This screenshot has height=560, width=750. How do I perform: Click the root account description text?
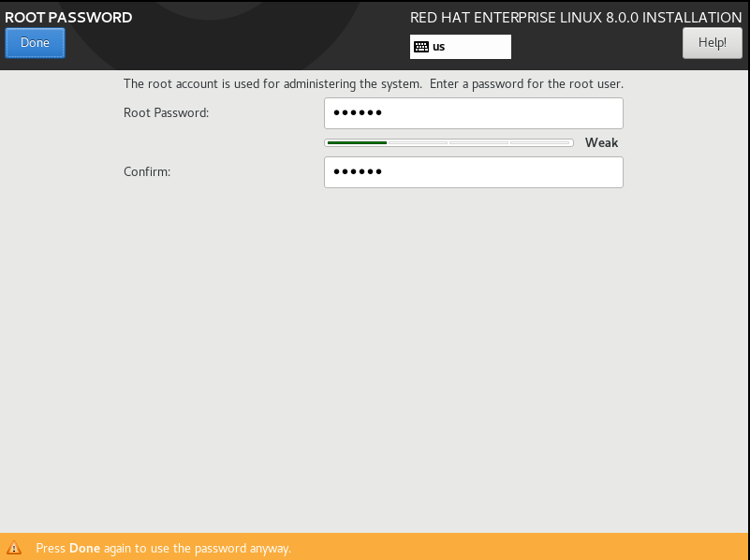pos(374,84)
